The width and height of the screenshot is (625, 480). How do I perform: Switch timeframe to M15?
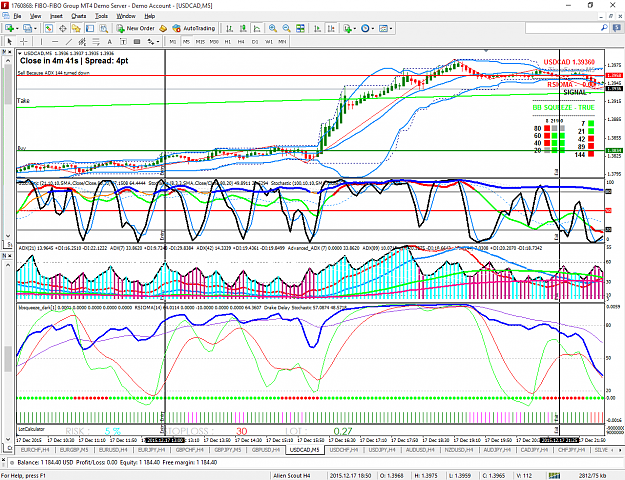[200, 41]
